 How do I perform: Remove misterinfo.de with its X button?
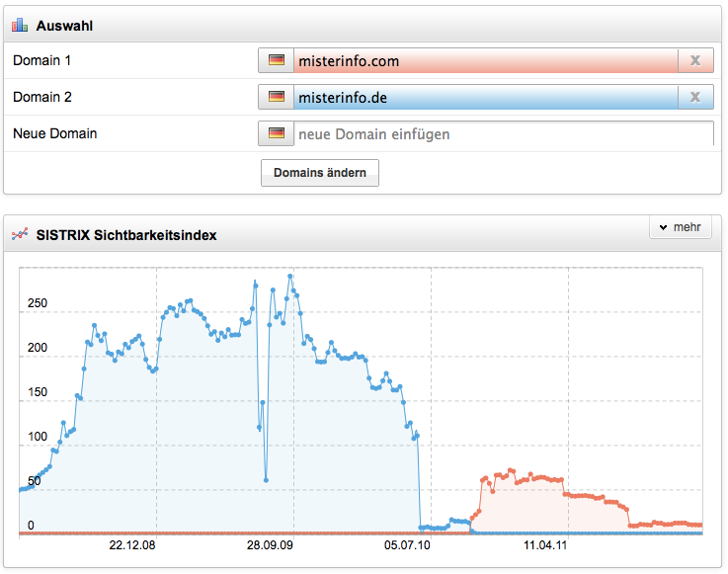[x=695, y=97]
